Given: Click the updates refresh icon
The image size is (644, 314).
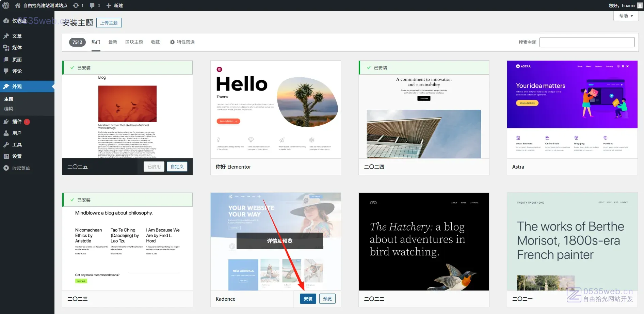Looking at the screenshot, I should 76,5.
